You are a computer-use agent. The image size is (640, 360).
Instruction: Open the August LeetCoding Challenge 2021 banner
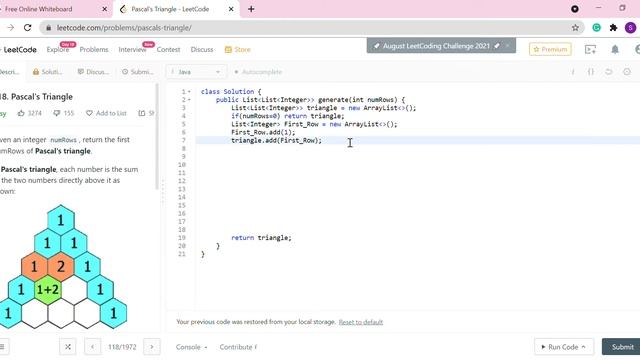(436, 46)
